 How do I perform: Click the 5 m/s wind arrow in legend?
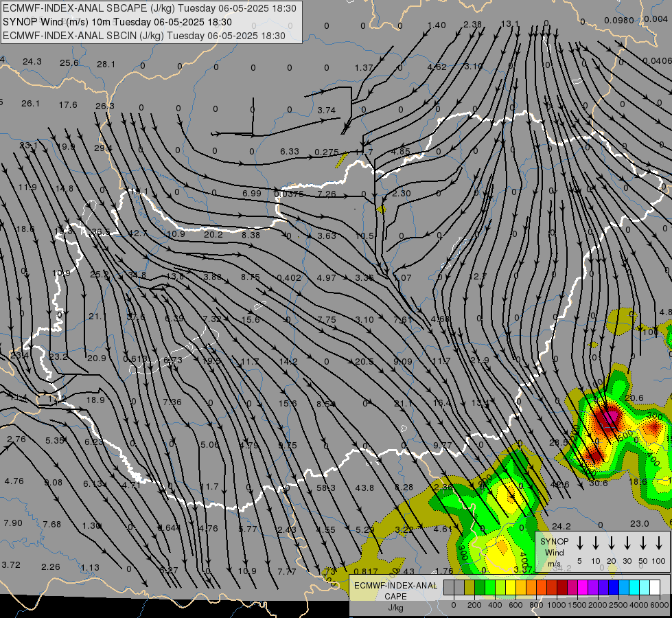pos(580,542)
